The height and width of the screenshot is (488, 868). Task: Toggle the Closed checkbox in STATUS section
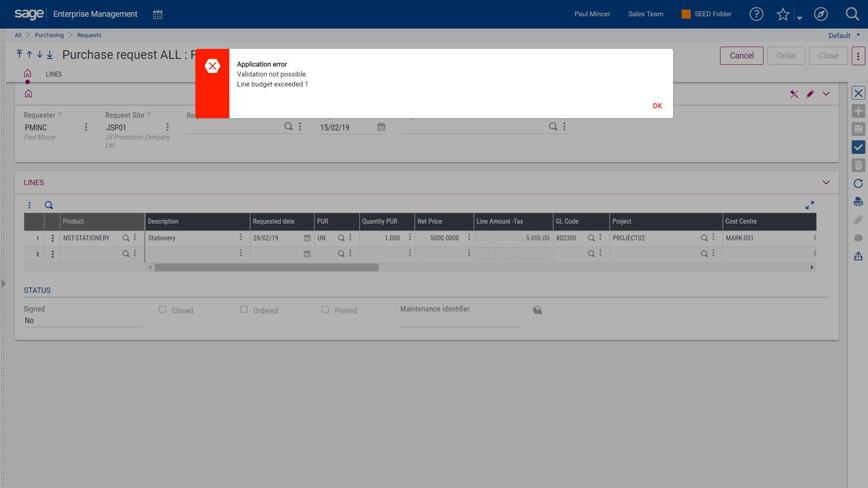click(x=162, y=309)
